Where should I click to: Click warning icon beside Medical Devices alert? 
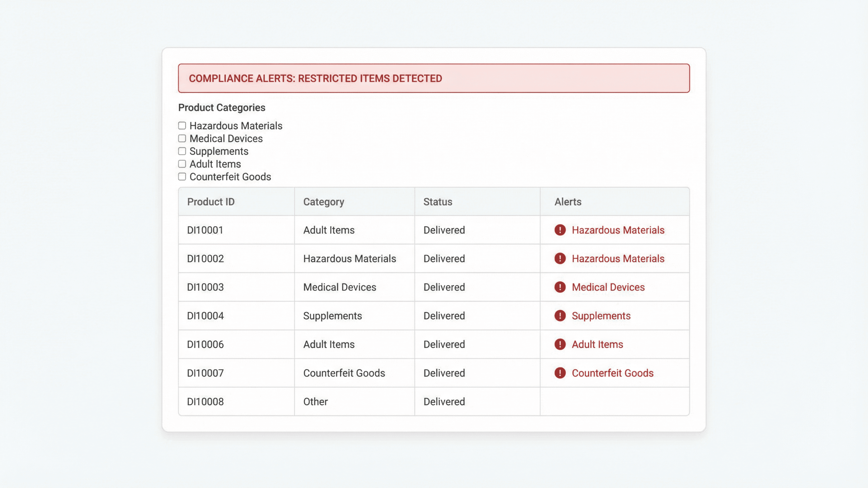coord(560,287)
